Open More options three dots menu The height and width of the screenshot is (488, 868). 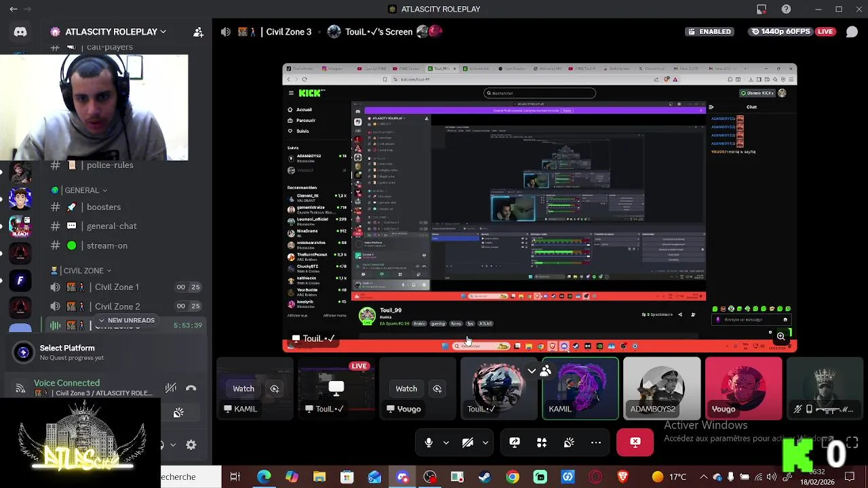point(596,443)
